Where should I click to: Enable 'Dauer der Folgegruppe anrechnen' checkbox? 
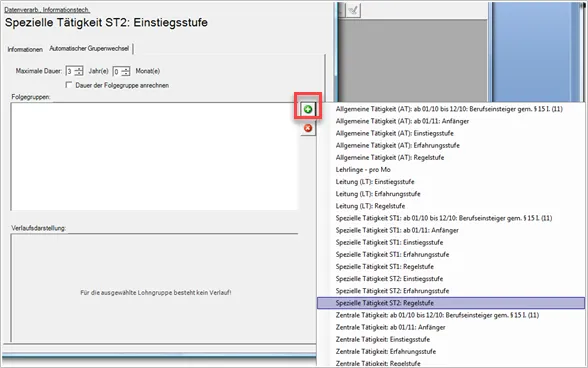point(69,85)
